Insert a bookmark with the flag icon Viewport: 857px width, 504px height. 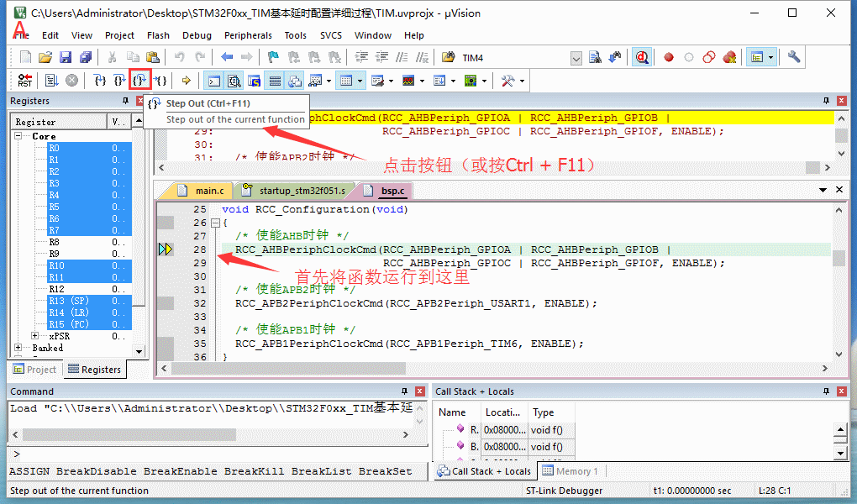(273, 57)
